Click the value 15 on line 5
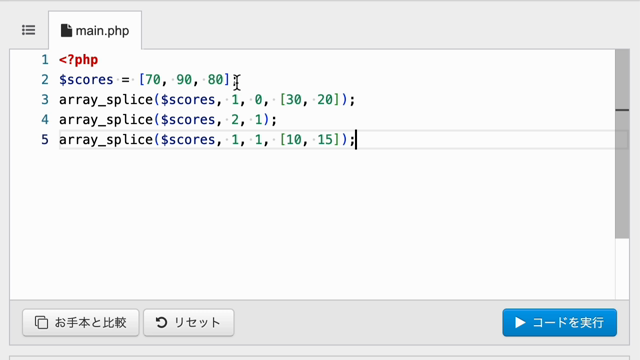The image size is (640, 360). point(325,140)
